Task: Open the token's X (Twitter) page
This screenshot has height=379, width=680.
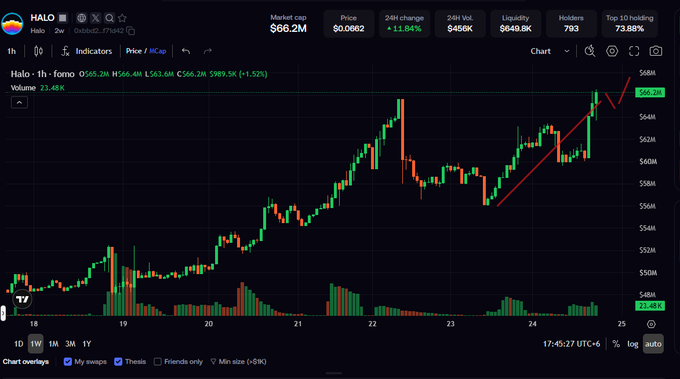Action: (x=95, y=18)
